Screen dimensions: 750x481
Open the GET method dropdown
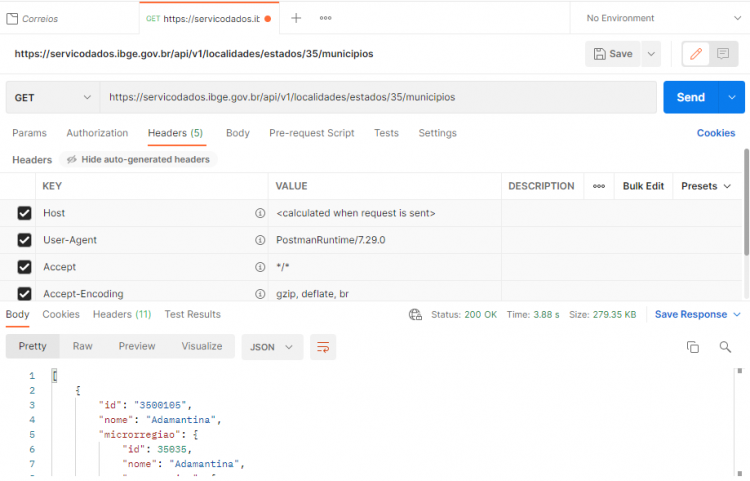53,98
